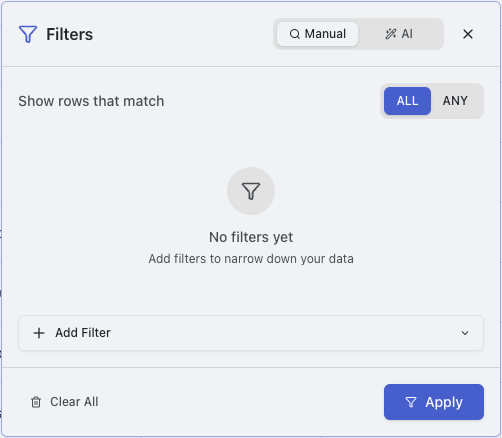Switch to the Manual filter tab

[317, 34]
